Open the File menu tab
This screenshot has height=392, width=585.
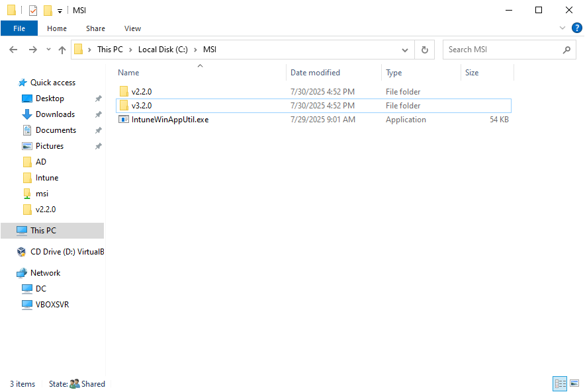pyautogui.click(x=19, y=28)
